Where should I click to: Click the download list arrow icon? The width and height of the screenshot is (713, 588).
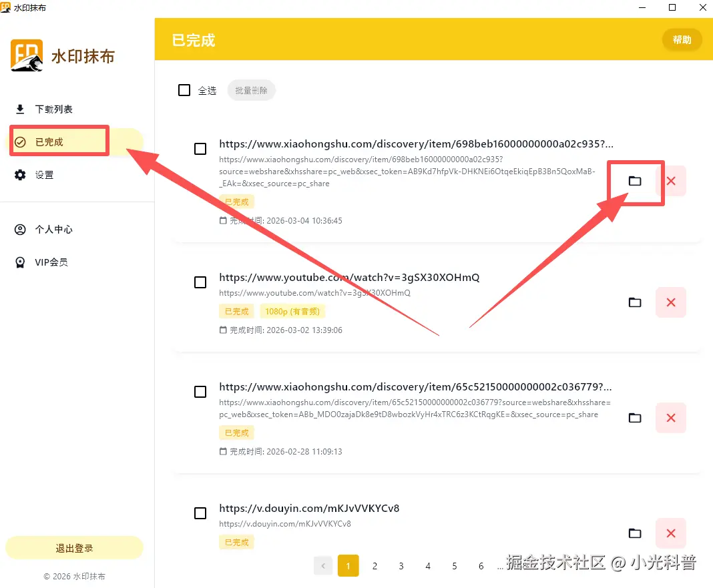coord(20,109)
